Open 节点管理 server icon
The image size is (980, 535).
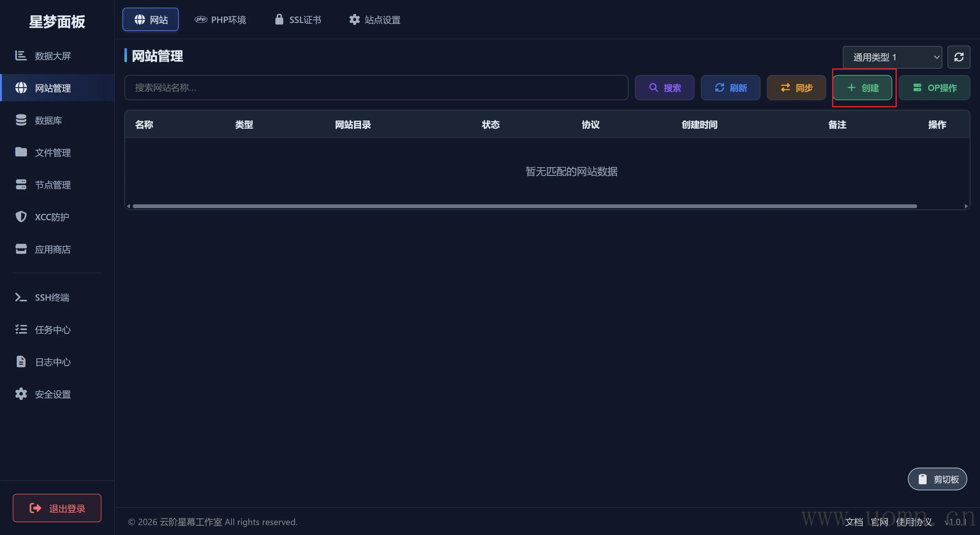(x=21, y=184)
